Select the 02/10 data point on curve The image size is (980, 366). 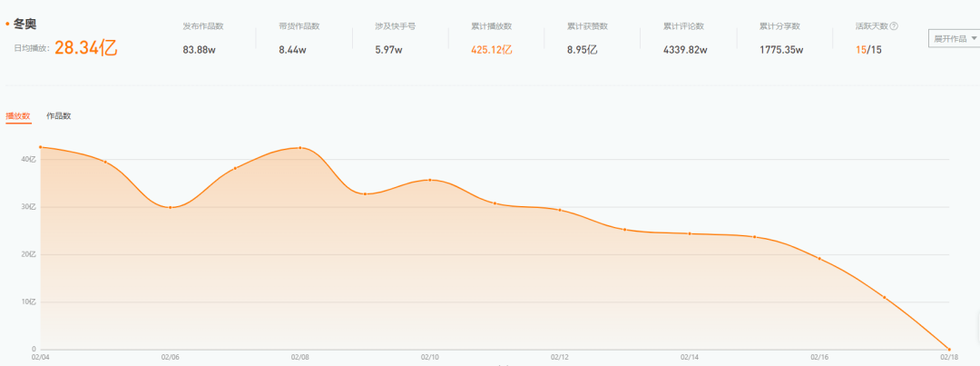click(x=430, y=180)
